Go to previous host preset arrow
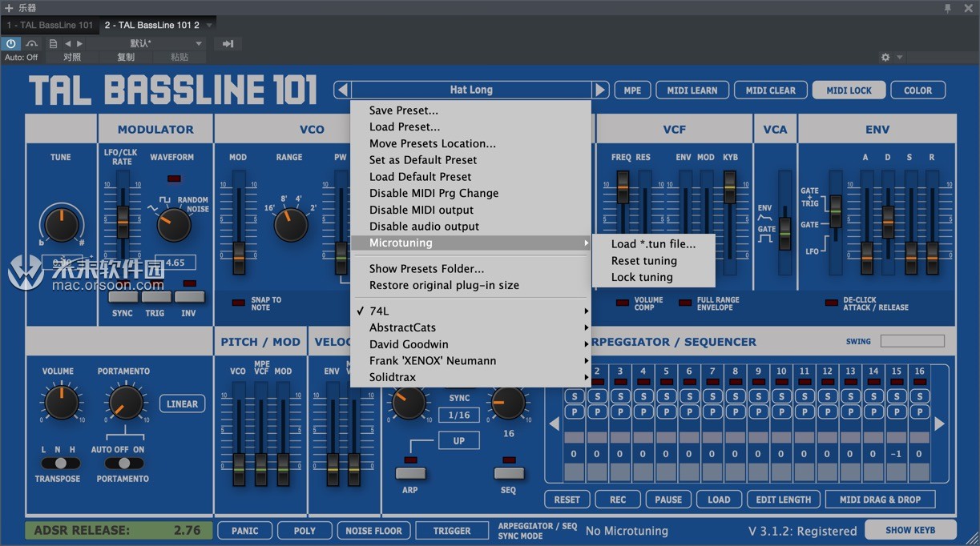This screenshot has width=980, height=546. [68, 44]
